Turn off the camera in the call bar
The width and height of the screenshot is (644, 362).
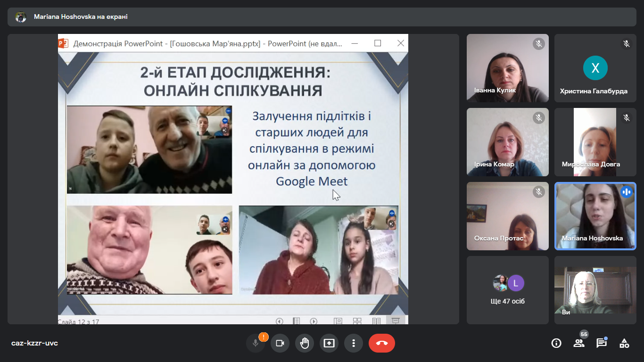coord(280,343)
